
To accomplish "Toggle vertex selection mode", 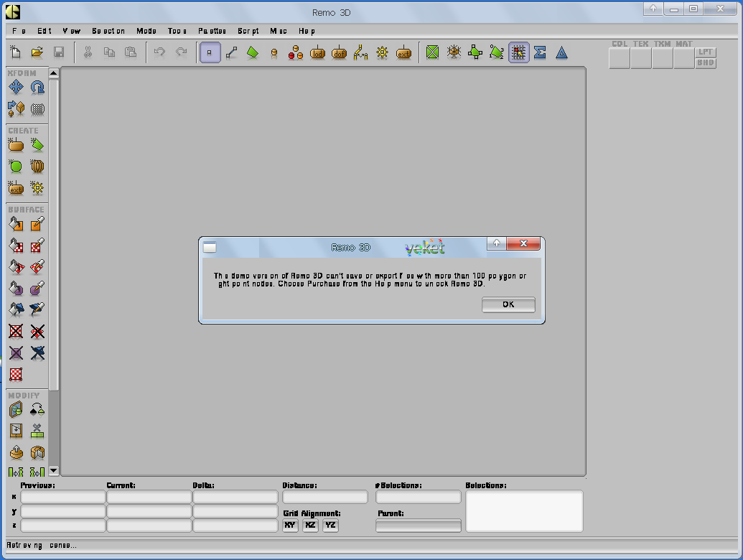I will (210, 52).
